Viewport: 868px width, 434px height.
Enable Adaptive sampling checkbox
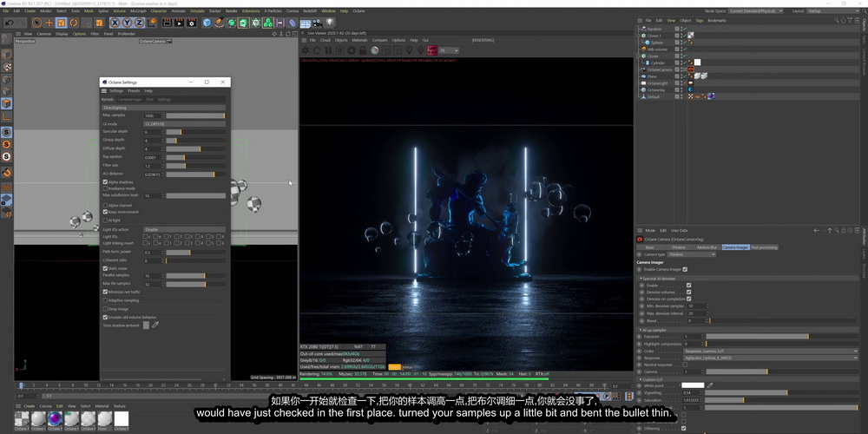(x=105, y=300)
